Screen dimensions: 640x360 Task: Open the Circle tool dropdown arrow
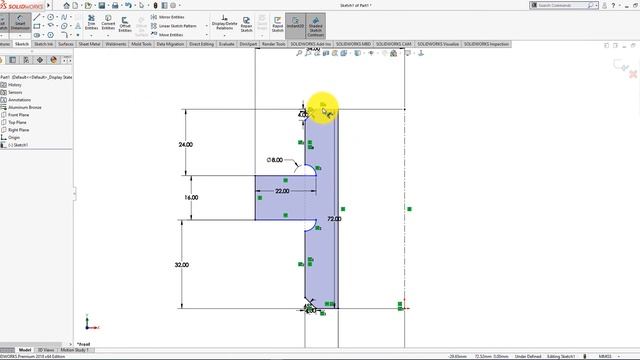pyautogui.click(x=57, y=17)
